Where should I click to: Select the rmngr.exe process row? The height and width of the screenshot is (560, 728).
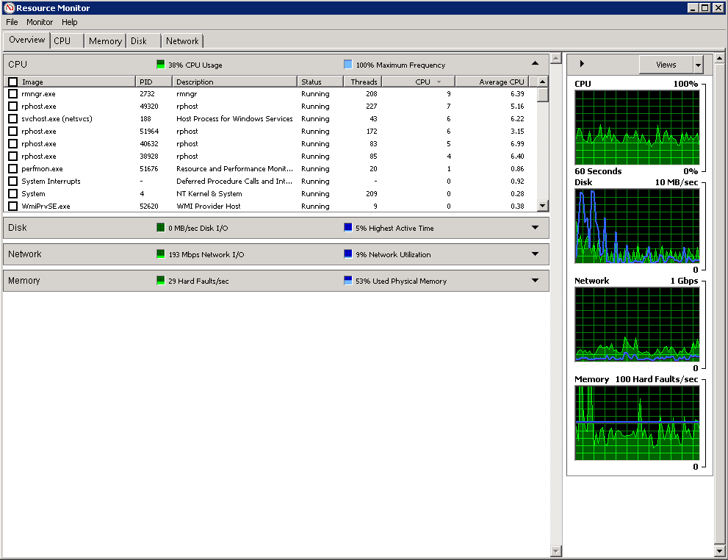[270, 94]
